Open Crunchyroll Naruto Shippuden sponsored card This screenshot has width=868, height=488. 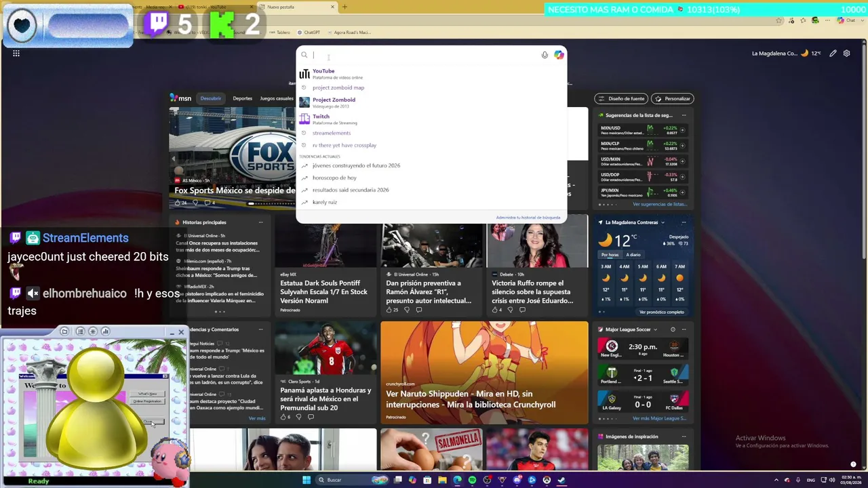pyautogui.click(x=484, y=373)
